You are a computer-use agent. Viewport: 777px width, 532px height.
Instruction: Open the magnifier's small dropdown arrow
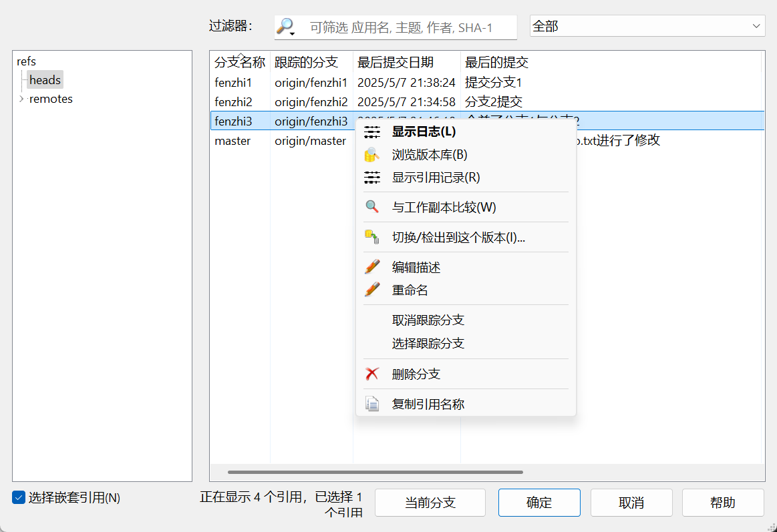pyautogui.click(x=292, y=32)
